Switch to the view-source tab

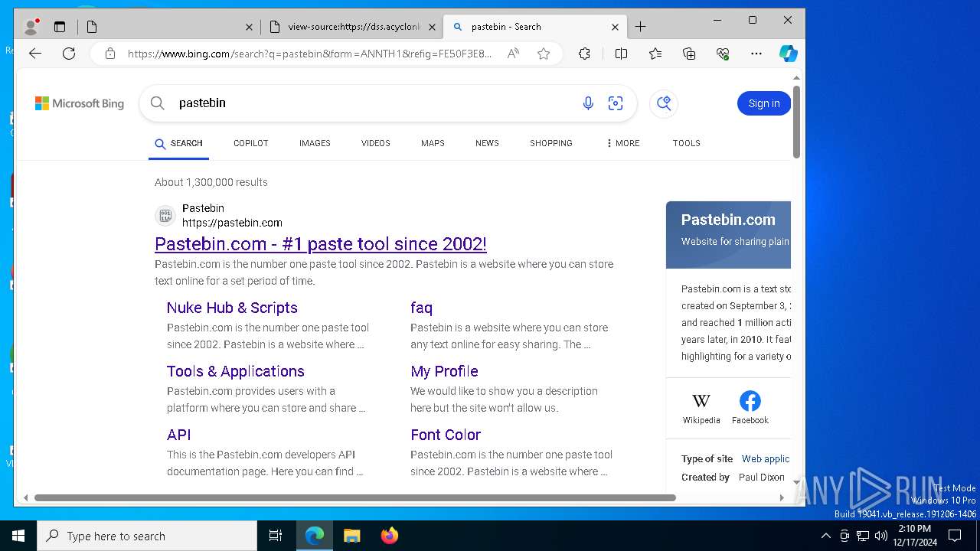point(352,27)
